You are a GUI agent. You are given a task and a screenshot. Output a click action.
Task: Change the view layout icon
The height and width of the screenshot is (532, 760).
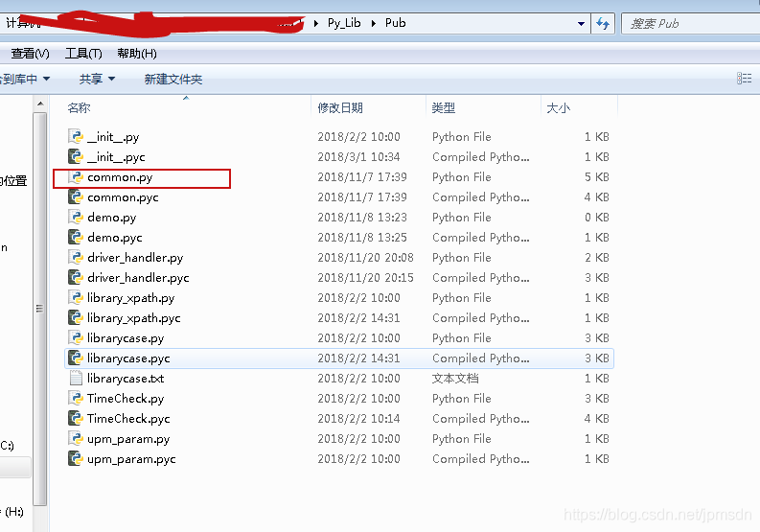pos(744,78)
